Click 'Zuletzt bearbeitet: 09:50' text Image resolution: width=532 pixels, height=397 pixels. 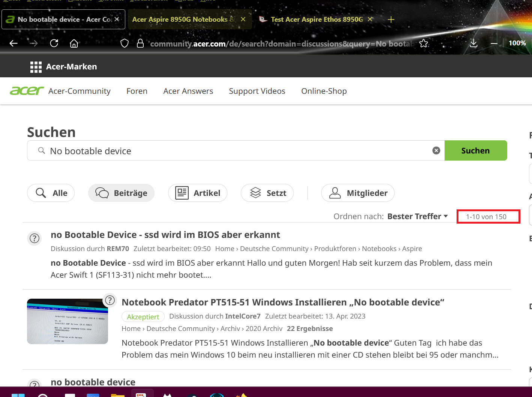pyautogui.click(x=172, y=249)
